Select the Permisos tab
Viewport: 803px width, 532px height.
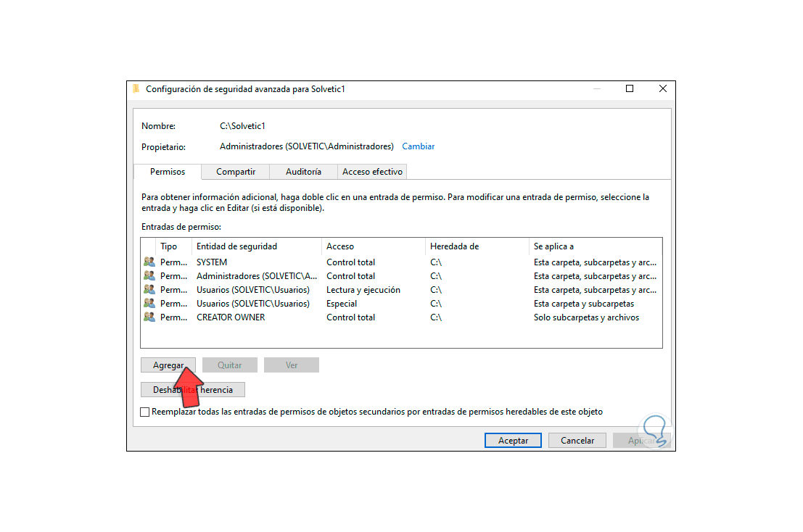click(167, 171)
